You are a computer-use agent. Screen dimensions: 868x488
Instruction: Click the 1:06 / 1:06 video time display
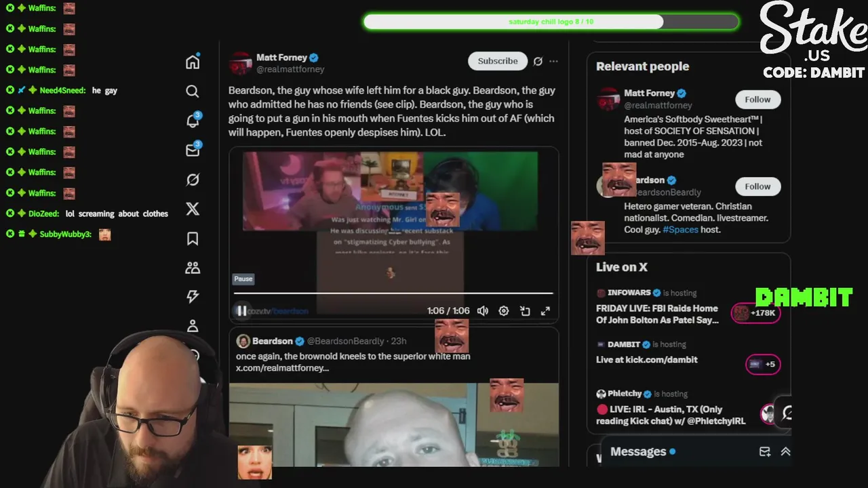pos(448,310)
